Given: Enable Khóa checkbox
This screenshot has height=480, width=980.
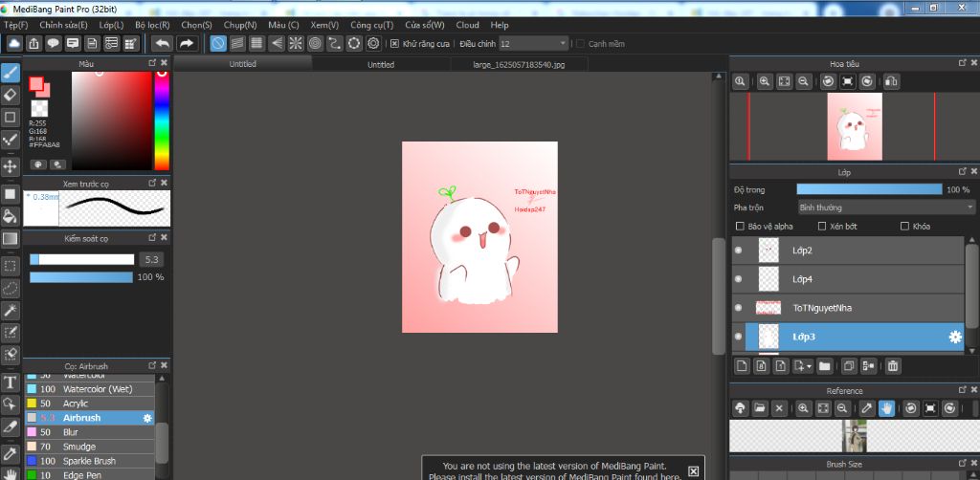Looking at the screenshot, I should (904, 226).
